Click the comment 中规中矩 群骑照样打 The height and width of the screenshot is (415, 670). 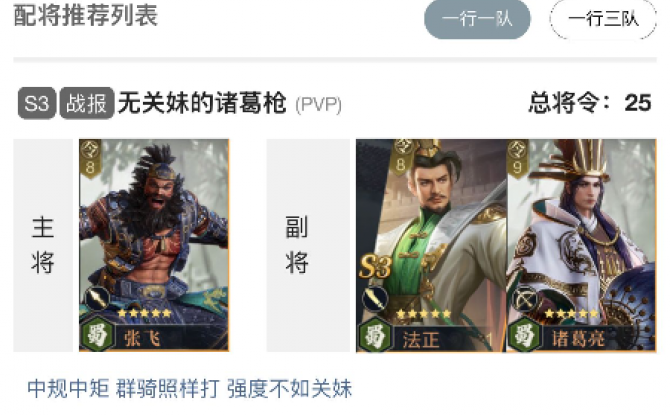(123, 389)
